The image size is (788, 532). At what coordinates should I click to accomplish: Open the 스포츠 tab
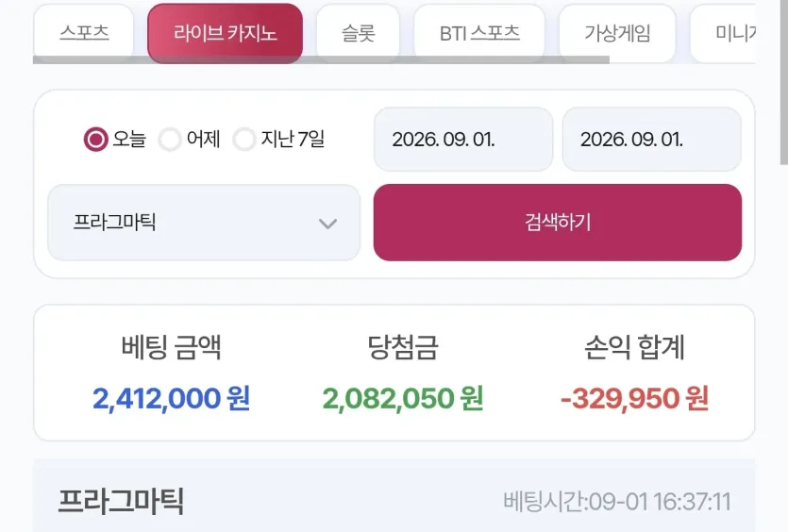coord(84,33)
